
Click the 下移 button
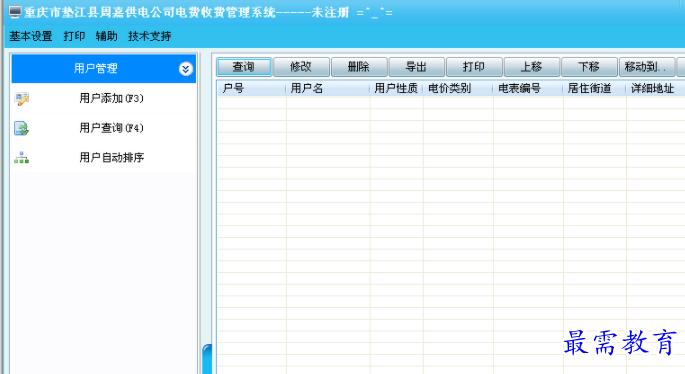click(x=589, y=67)
